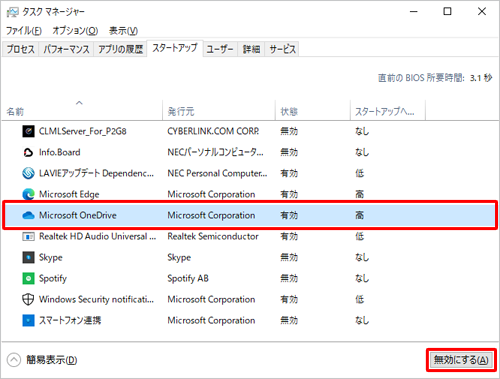
Task: Select the スタートアップ tab
Action: 175,48
